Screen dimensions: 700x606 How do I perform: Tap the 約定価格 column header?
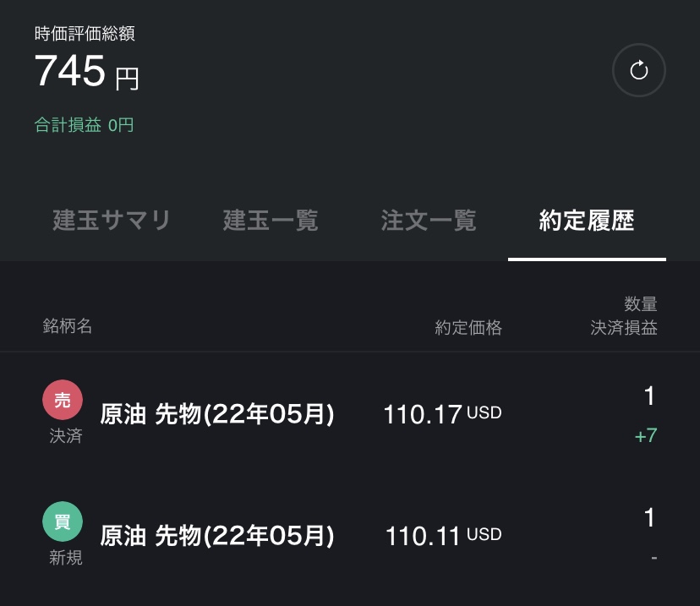468,328
